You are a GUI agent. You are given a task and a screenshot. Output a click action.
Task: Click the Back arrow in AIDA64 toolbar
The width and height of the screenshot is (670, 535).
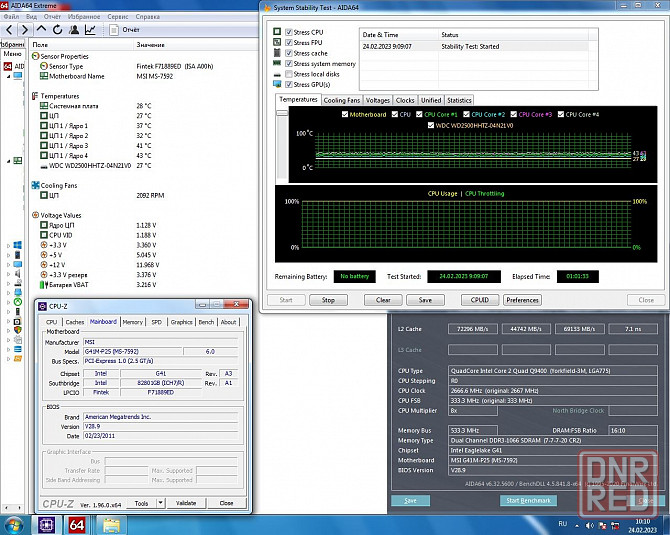click(x=10, y=30)
